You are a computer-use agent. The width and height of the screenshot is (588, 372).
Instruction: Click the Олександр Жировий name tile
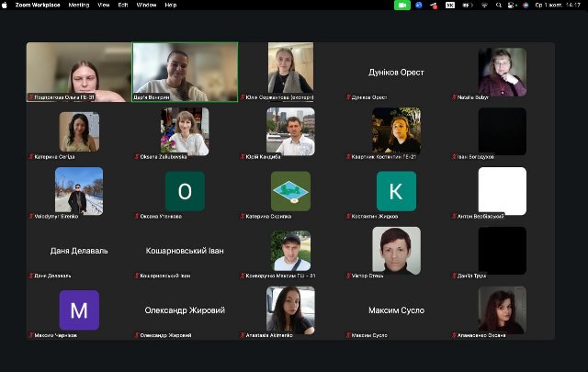tap(185, 310)
